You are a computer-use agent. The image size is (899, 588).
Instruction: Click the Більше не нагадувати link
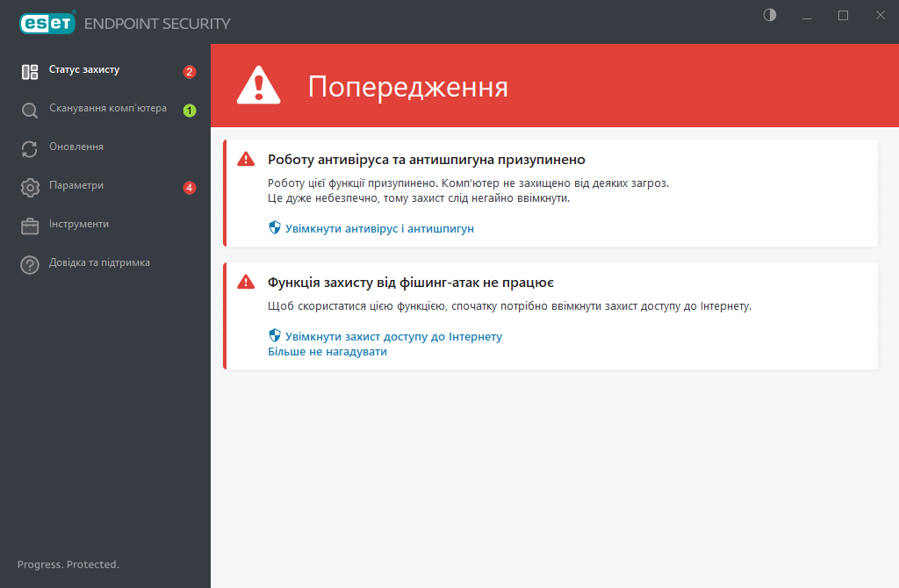pos(327,350)
